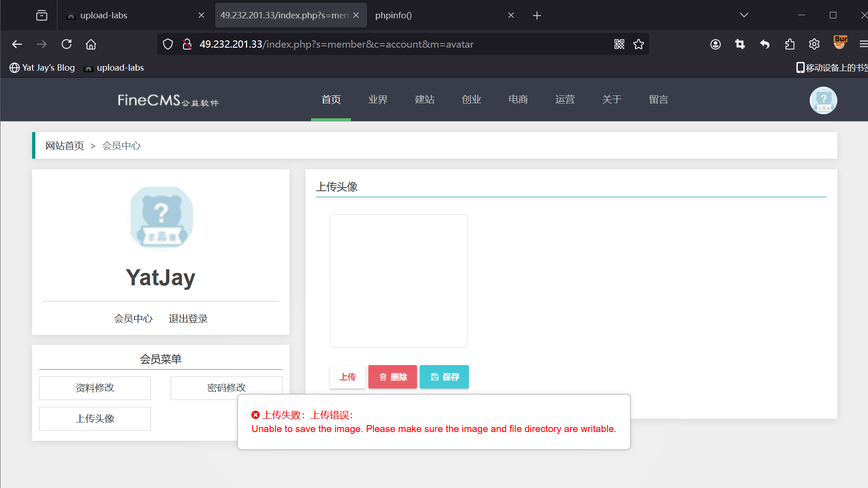Viewport: 868px width, 488px height.
Task: Open the Firefox account icon
Action: coord(715,44)
